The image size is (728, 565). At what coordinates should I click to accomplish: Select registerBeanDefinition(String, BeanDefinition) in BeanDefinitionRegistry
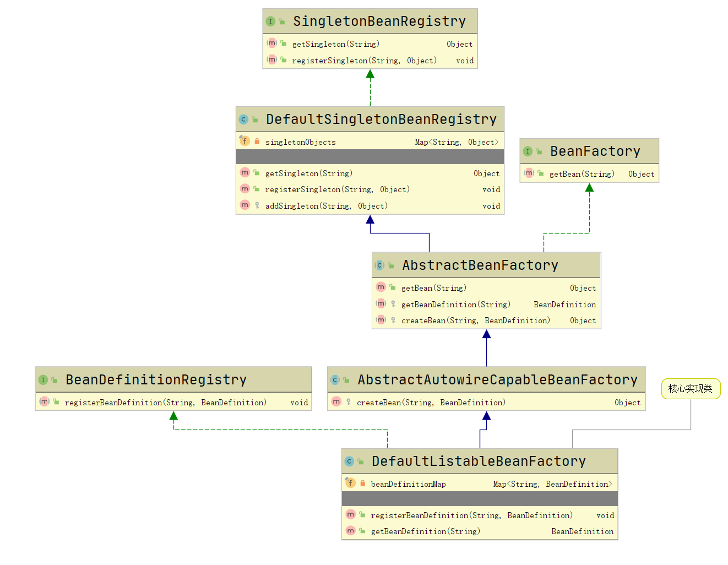166,403
